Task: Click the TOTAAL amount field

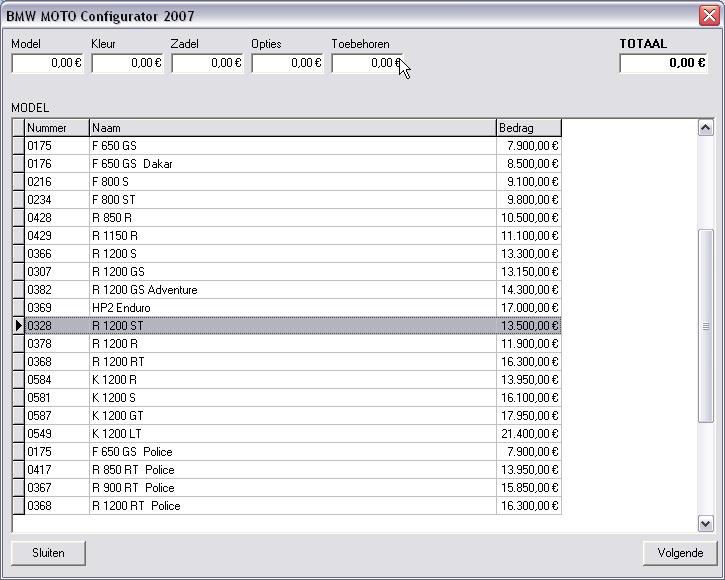Action: click(664, 63)
